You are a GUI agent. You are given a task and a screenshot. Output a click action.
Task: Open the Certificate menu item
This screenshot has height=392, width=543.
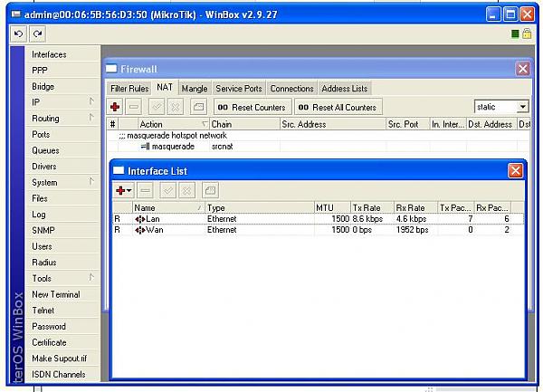[x=62, y=342]
